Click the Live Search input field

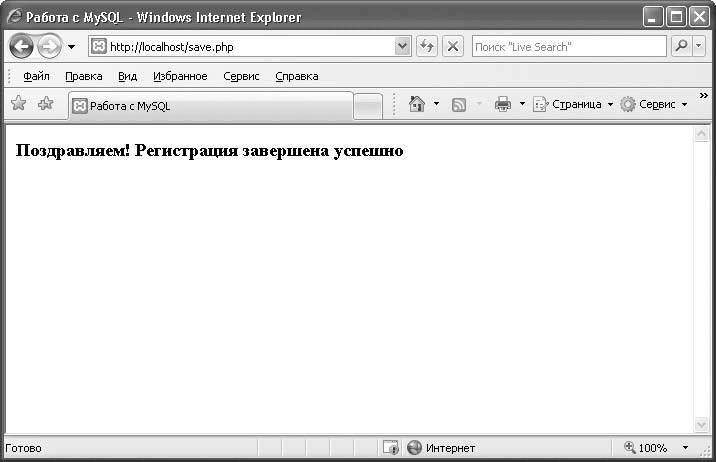(567, 46)
